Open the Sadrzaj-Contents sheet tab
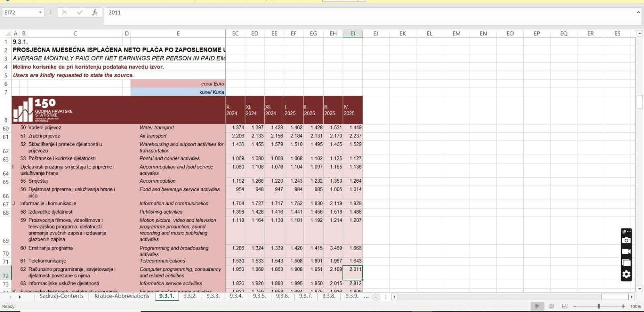The image size is (644, 312). [x=62, y=296]
